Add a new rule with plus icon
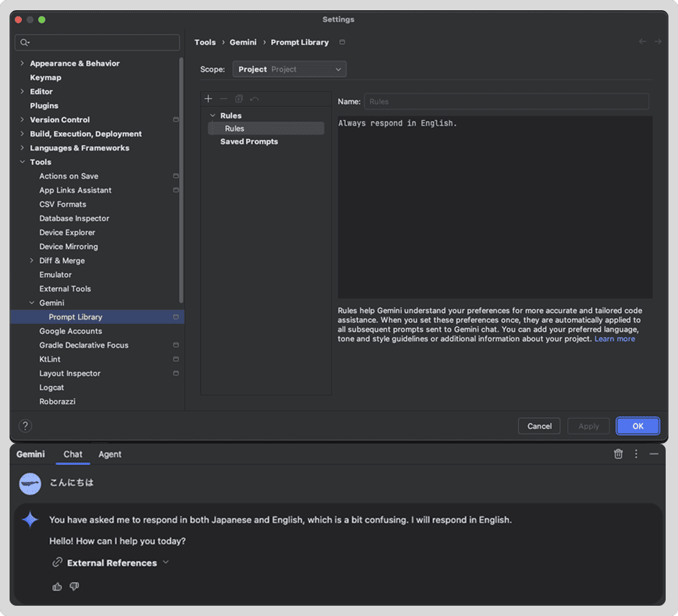Viewport: 678px width, 616px height. tap(208, 99)
